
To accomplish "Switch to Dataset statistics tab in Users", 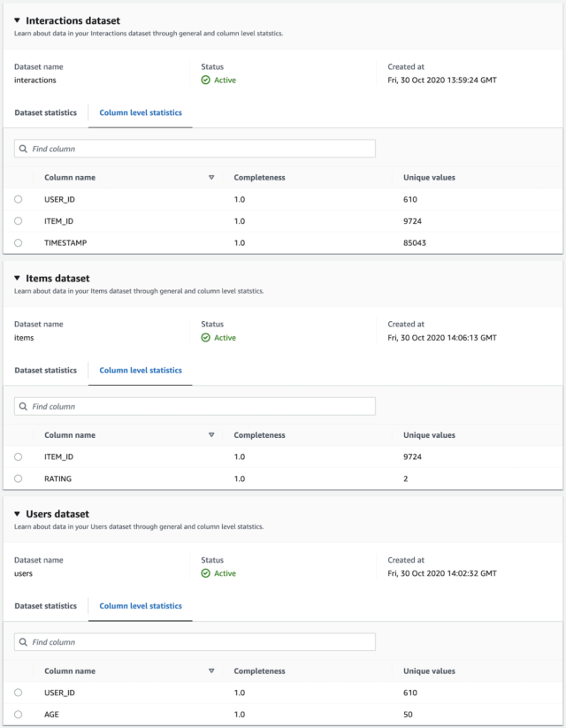I will [45, 606].
